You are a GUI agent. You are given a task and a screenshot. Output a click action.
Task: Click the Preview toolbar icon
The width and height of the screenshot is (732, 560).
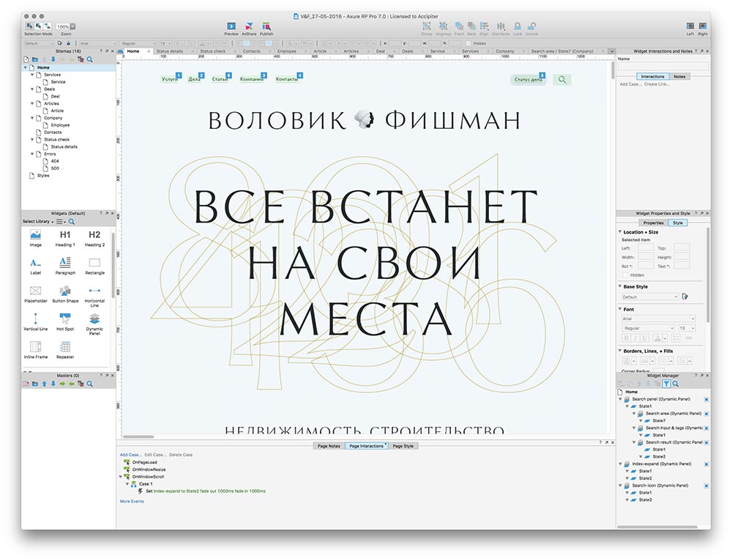tap(231, 26)
